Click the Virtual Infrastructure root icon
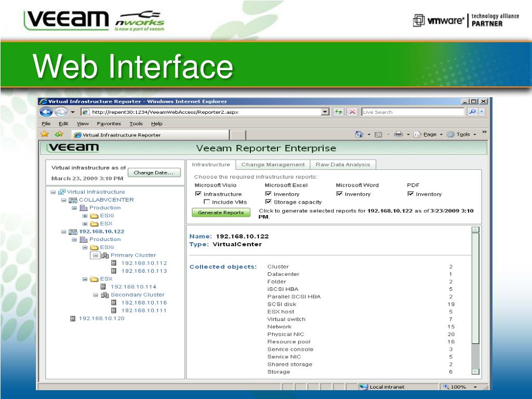Viewport: 532px width, 399px height. click(x=62, y=192)
